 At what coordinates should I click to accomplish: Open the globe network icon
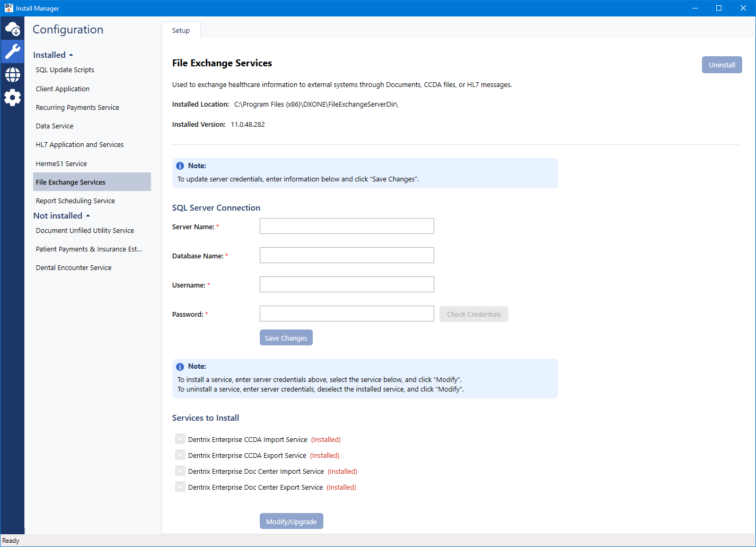pos(13,75)
